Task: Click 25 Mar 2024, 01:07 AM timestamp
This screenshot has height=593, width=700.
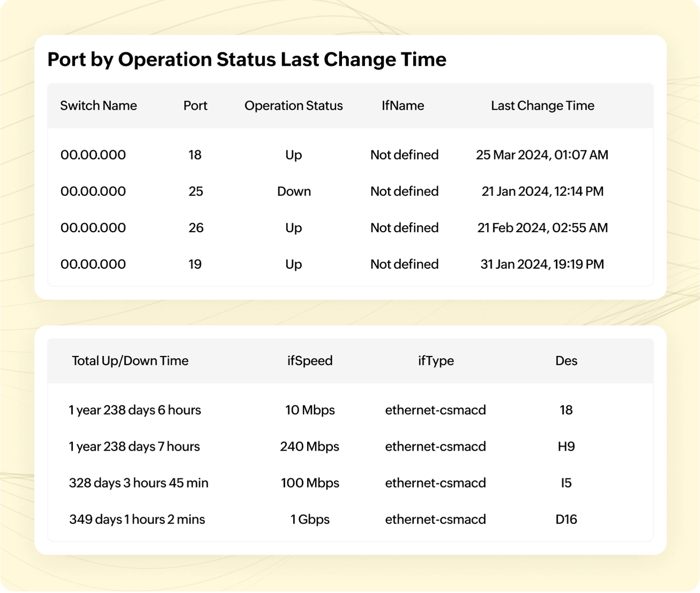Action: (542, 155)
